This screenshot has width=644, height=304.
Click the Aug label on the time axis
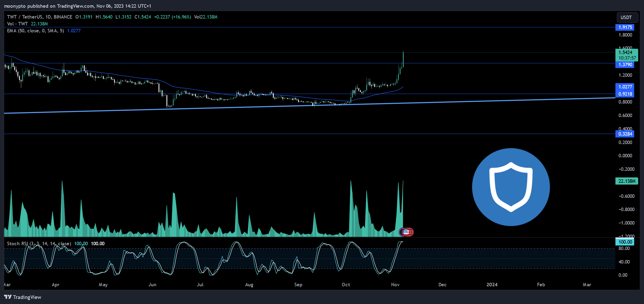tap(249, 285)
